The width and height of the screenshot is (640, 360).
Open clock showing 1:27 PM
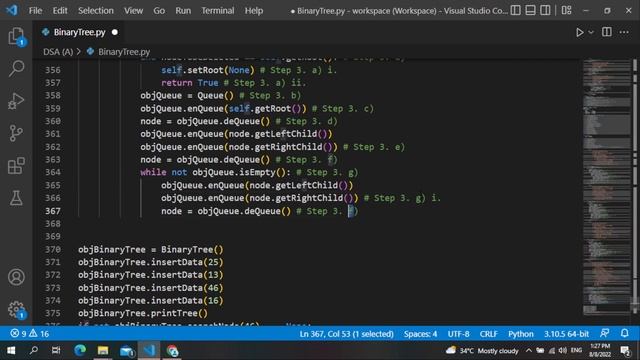[x=600, y=351]
